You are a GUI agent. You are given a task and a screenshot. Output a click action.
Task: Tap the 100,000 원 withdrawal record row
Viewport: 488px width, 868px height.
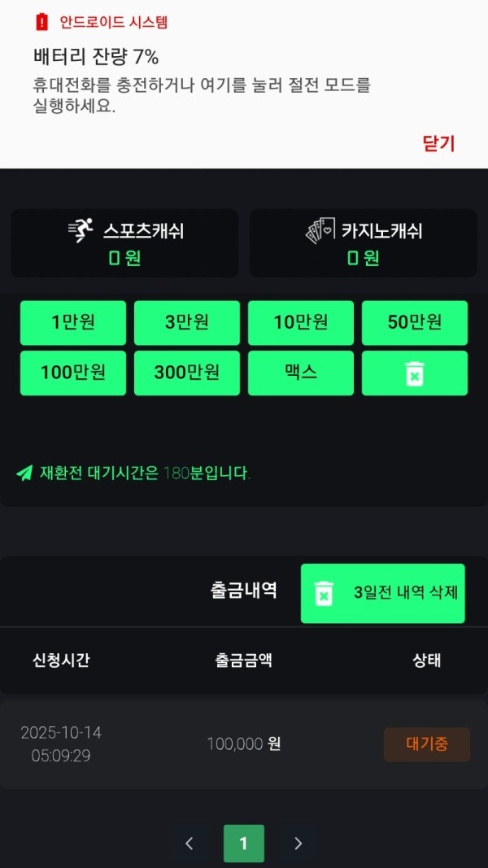point(243,744)
